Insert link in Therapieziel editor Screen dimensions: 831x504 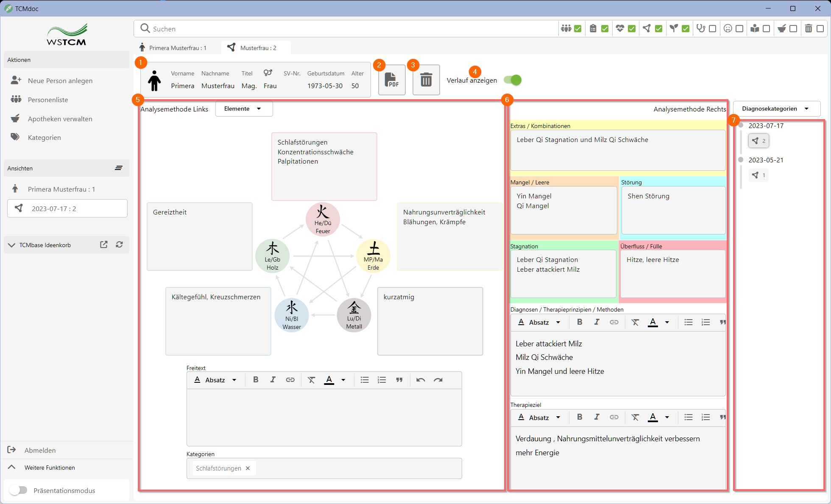pos(614,417)
